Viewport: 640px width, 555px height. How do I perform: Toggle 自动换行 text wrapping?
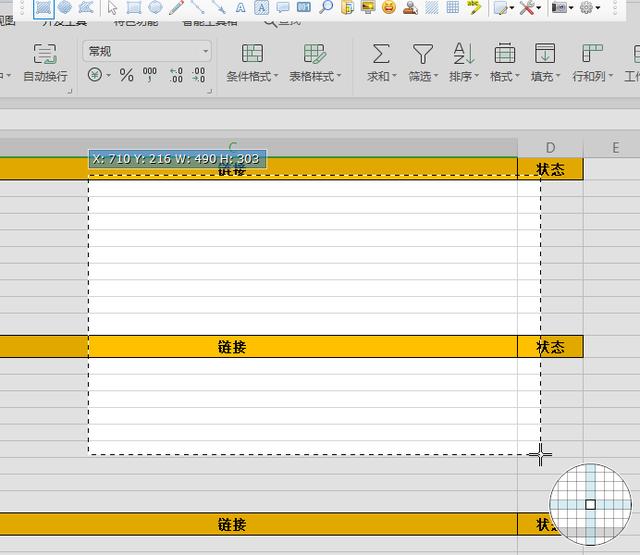click(x=45, y=62)
